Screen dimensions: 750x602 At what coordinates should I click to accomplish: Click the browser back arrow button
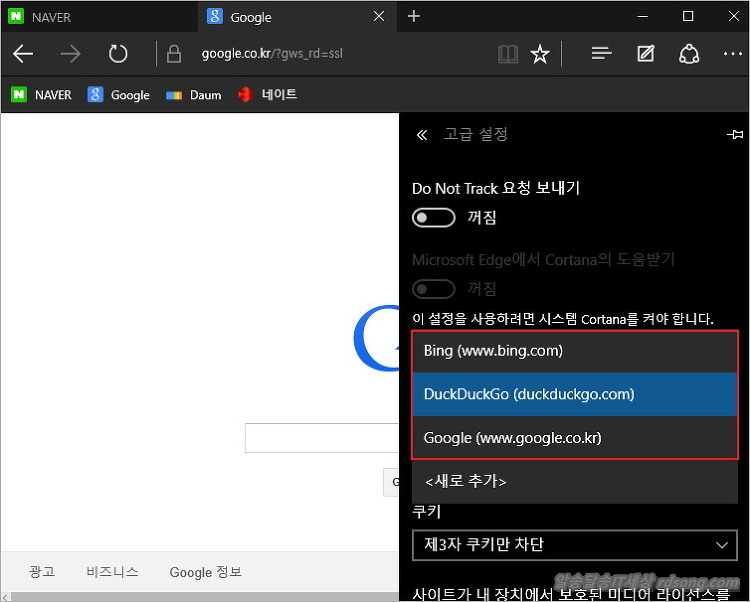coord(23,54)
